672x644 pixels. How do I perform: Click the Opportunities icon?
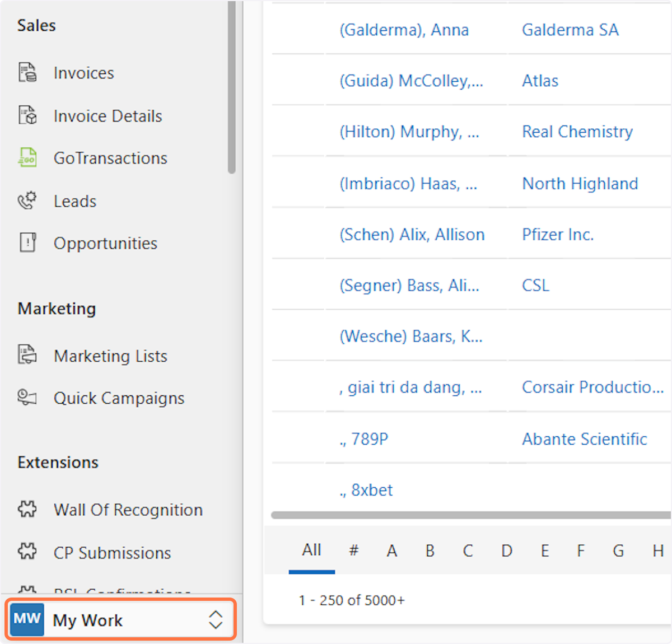(27, 243)
